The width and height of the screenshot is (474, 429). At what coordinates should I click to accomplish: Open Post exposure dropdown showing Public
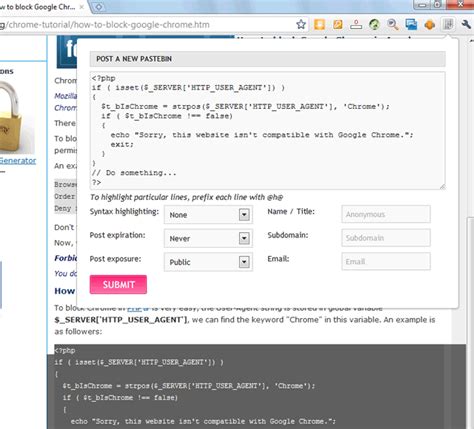(208, 262)
